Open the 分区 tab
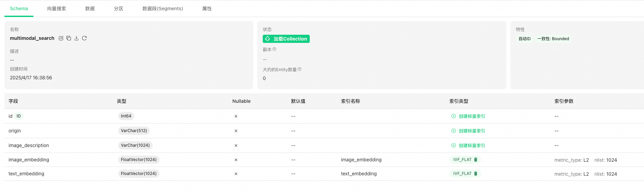Screen dimensions: 644x192 119,9
